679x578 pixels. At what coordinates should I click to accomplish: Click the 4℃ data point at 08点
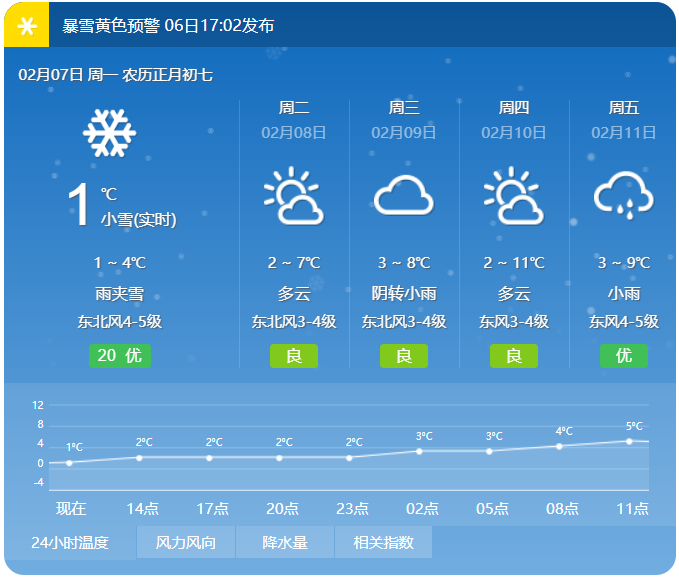point(559,446)
